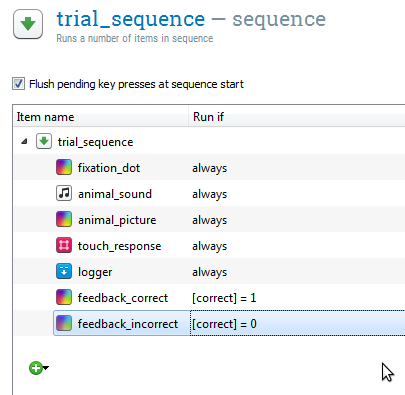This screenshot has width=405, height=395.
Task: Click the trial_sequence title text
Action: (x=131, y=19)
